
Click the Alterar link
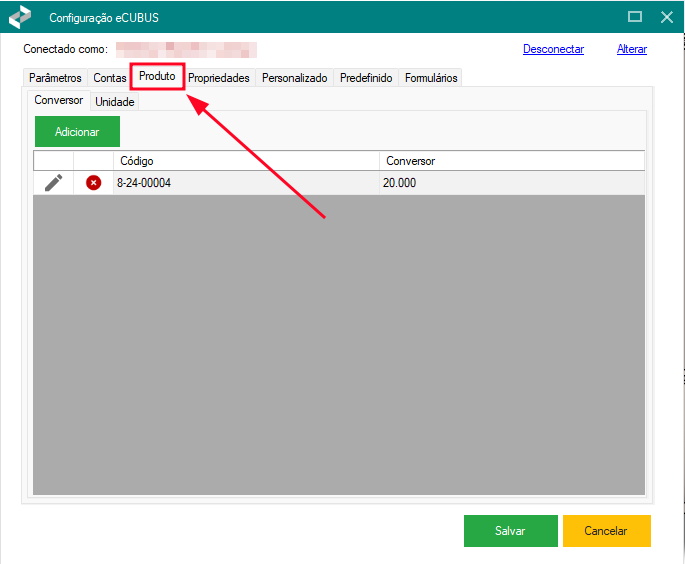pos(631,49)
